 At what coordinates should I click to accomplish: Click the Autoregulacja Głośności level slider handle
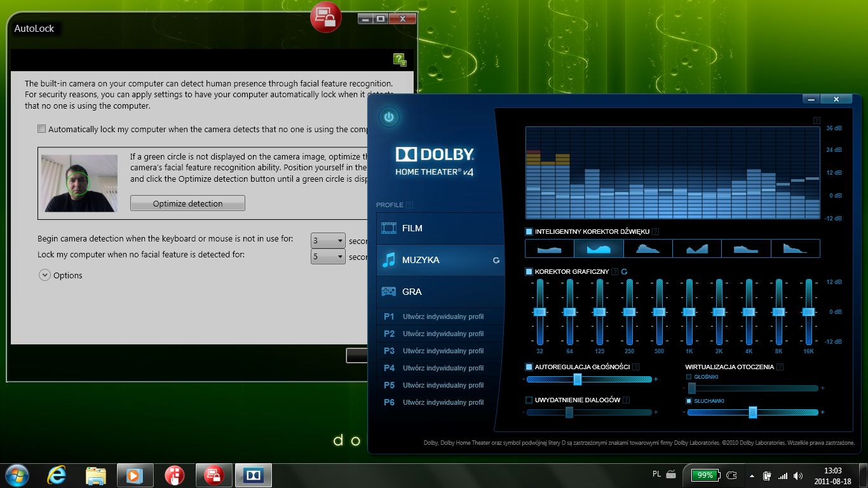(x=578, y=379)
